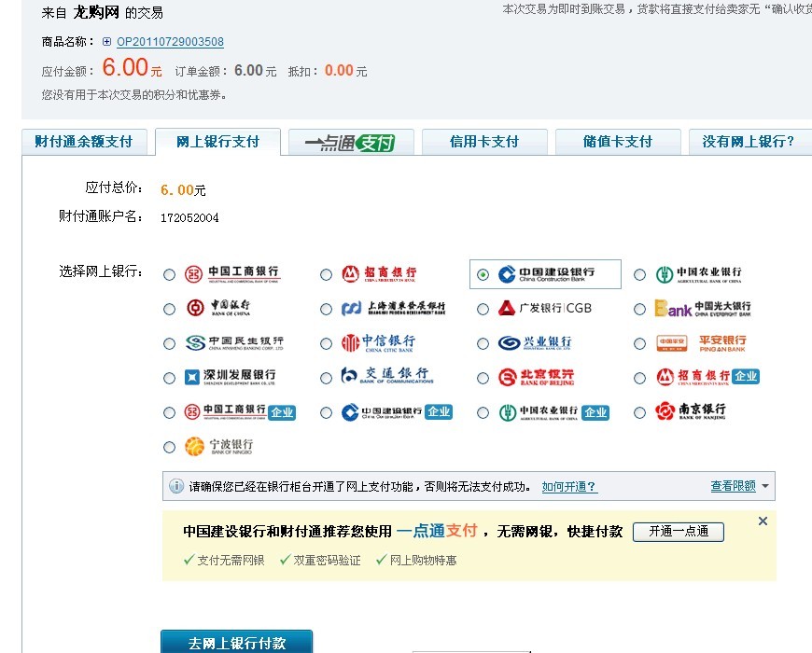
Task: Click the 中国建设银行 personal logo
Action: click(x=546, y=274)
